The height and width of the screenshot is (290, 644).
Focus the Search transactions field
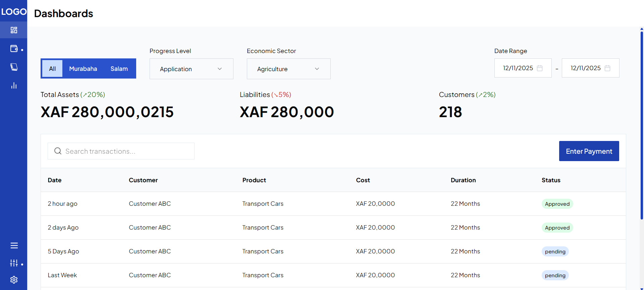pyautogui.click(x=127, y=151)
